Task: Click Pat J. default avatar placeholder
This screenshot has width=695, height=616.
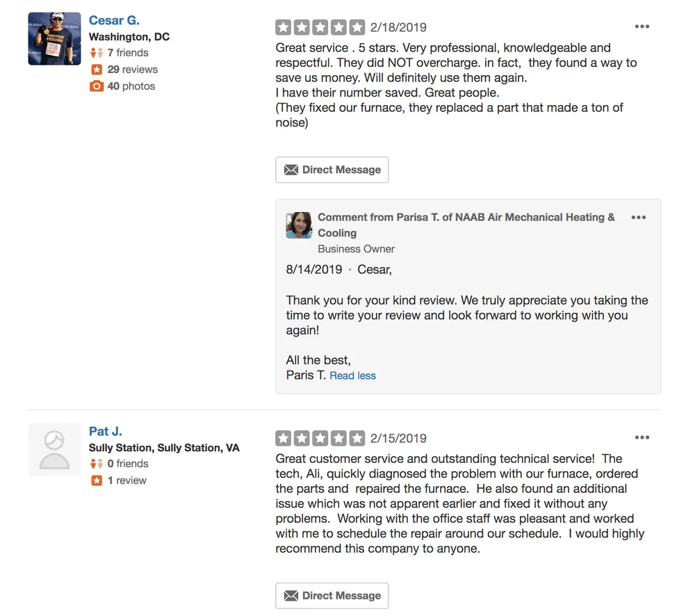Action: 54,450
